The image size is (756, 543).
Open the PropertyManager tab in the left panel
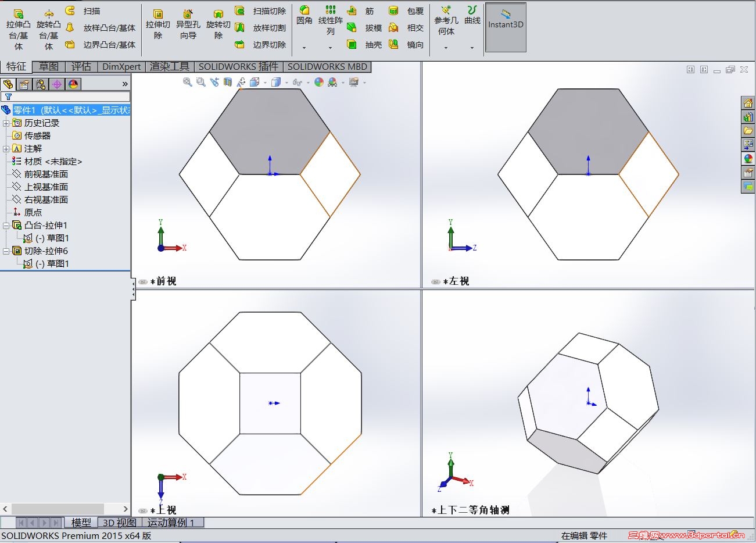click(x=24, y=84)
